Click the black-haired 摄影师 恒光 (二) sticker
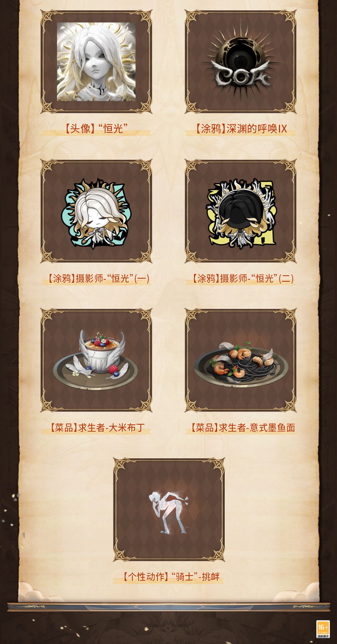 coord(241,214)
